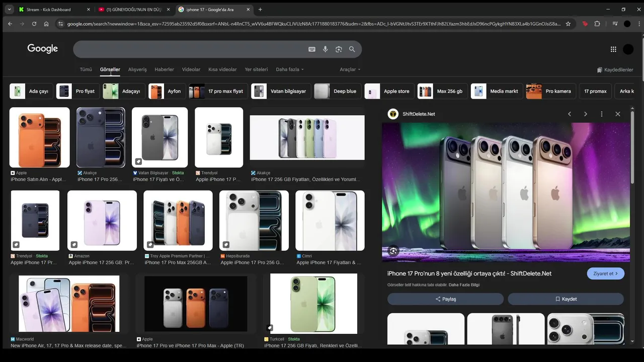This screenshot has width=644, height=362.
Task: Open the Amazon iPhone 17 256 GB thumbnail
Action: pyautogui.click(x=102, y=220)
